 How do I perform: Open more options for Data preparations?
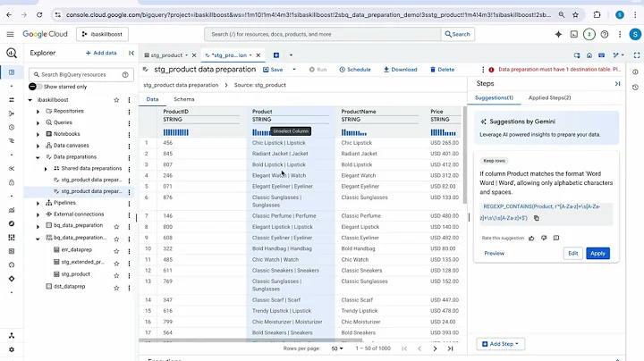129,157
